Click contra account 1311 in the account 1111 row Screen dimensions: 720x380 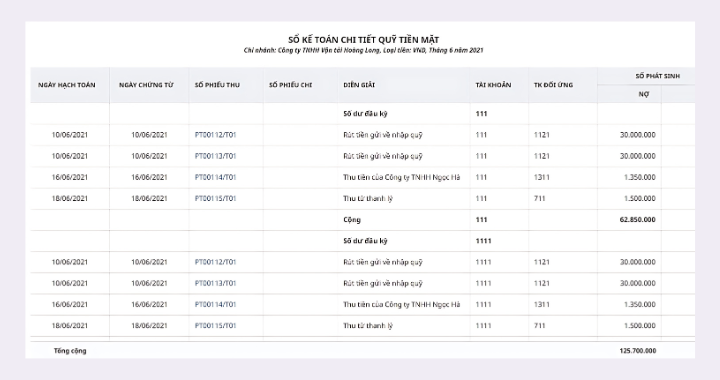click(541, 304)
